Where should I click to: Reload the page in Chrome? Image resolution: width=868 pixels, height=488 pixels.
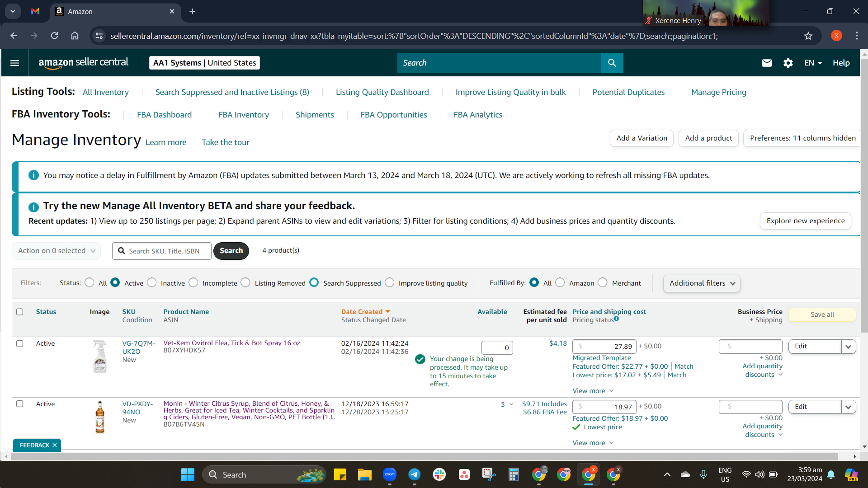pyautogui.click(x=54, y=36)
